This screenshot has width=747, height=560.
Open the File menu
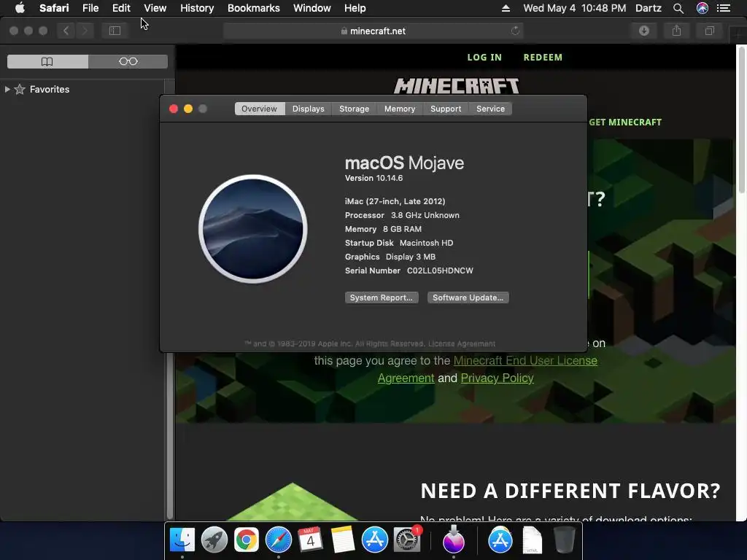[x=90, y=8]
